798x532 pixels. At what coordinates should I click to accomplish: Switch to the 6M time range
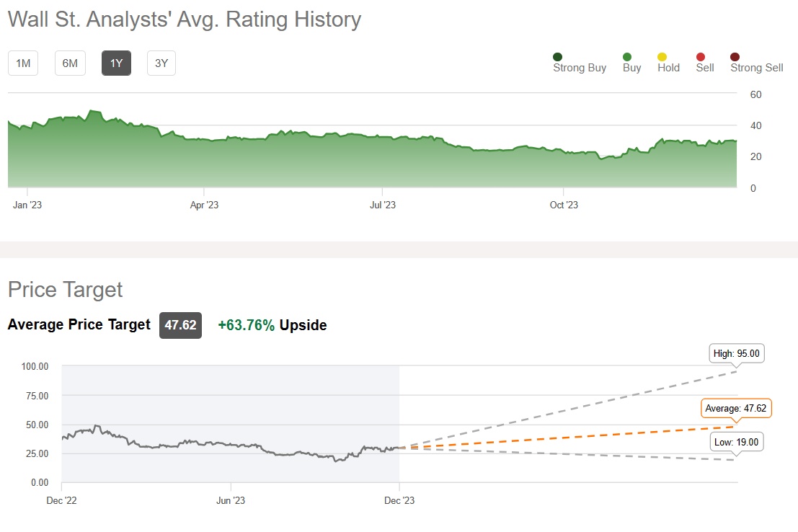click(x=70, y=63)
